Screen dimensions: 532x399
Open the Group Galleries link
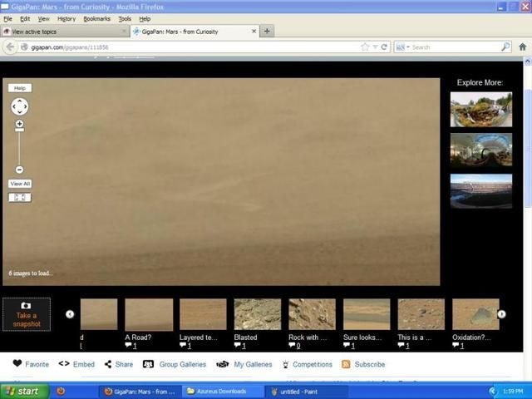(x=183, y=364)
